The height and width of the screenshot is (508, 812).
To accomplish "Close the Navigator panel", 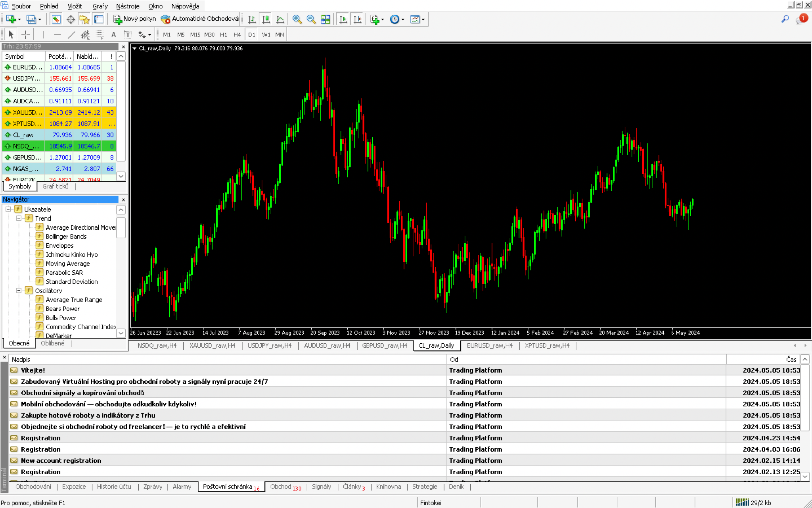I will [x=123, y=200].
